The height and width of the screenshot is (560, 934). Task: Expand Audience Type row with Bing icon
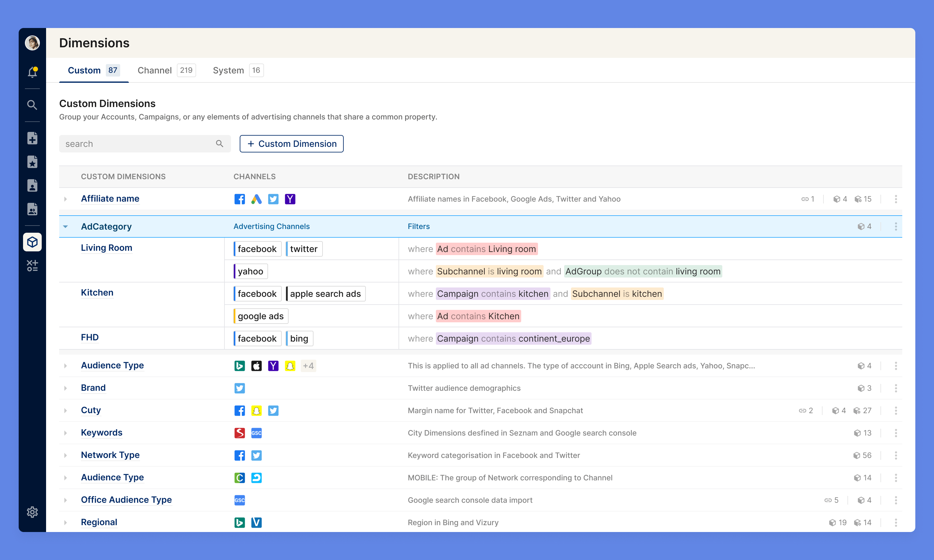pyautogui.click(x=65, y=366)
